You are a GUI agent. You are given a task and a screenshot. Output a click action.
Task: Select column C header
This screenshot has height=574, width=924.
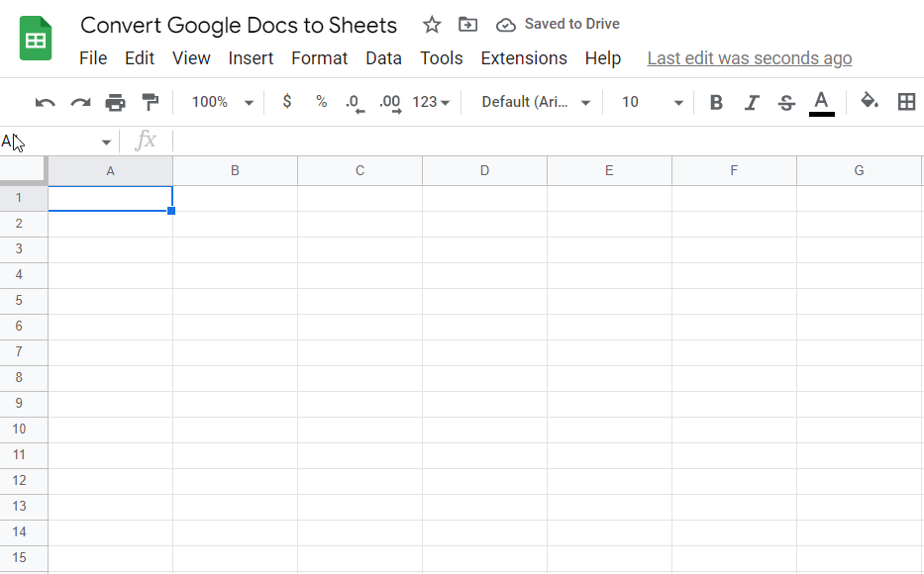click(x=360, y=171)
